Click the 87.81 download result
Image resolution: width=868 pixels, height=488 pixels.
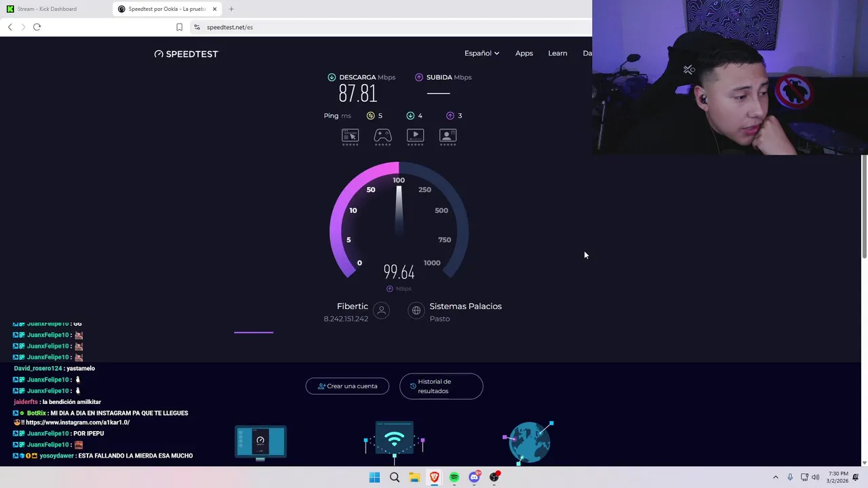coord(357,94)
